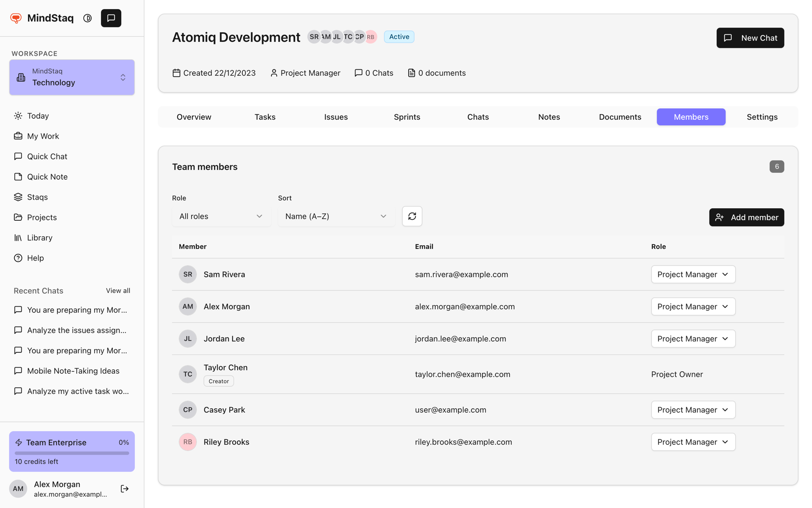Change Jordan Lee's role dropdown
This screenshot has height=508, width=812.
pos(693,339)
